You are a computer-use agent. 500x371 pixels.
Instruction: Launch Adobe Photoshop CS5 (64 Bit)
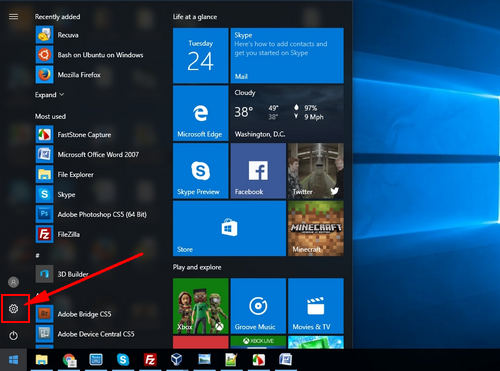coord(93,214)
